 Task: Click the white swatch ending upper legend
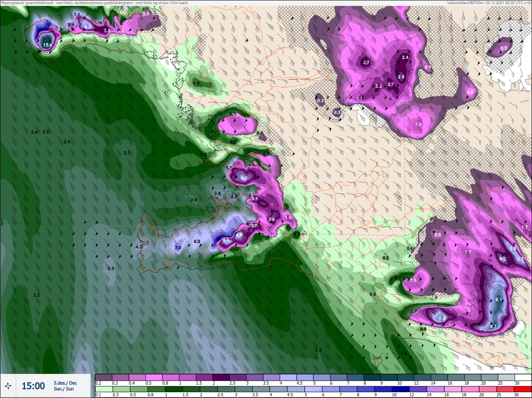coord(524,377)
